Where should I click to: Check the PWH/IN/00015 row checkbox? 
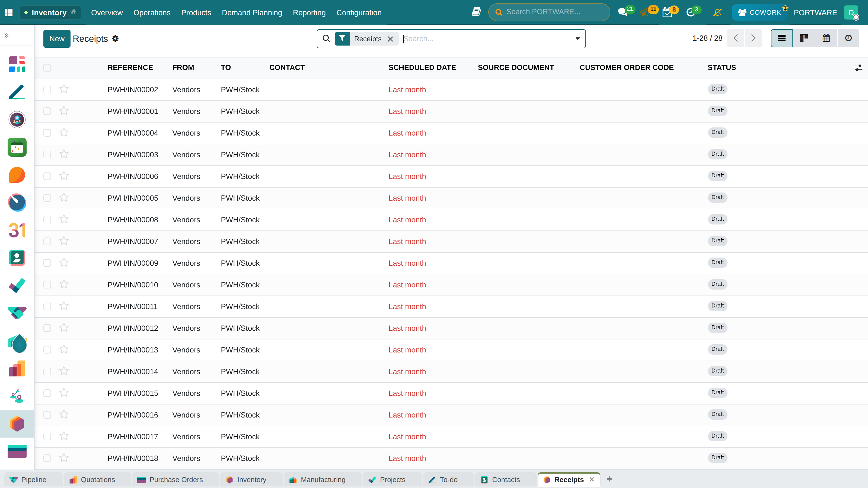point(47,393)
